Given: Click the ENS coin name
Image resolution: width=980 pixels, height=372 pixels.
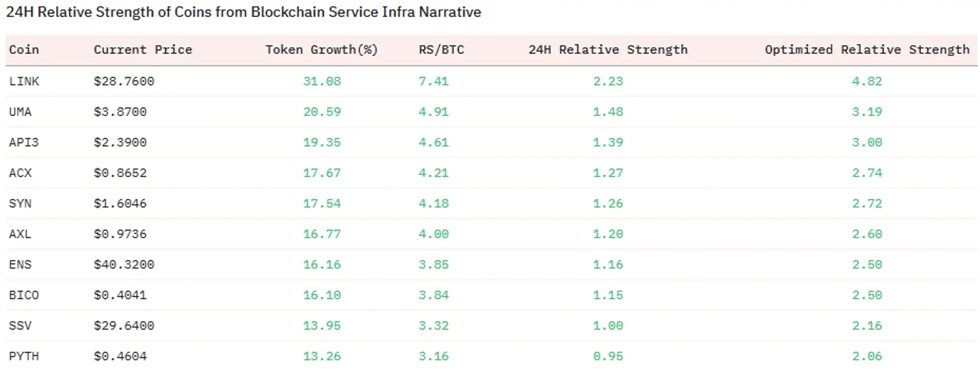Looking at the screenshot, I should [20, 264].
